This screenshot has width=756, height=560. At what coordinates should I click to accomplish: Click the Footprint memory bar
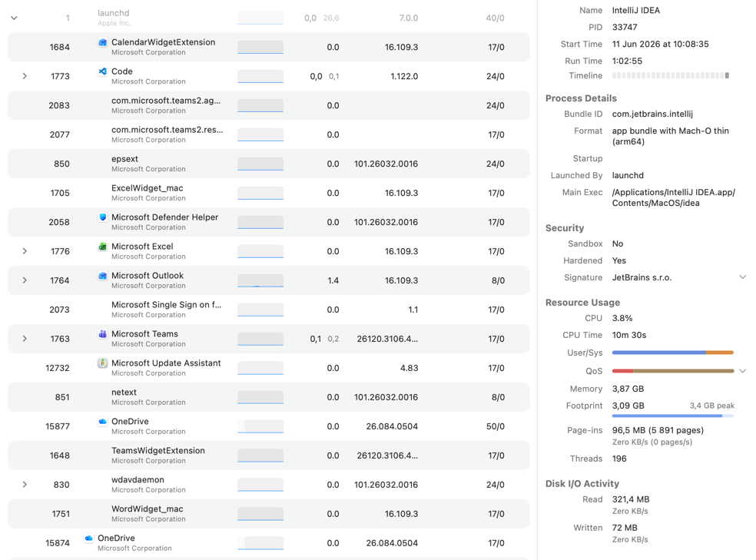click(672, 416)
